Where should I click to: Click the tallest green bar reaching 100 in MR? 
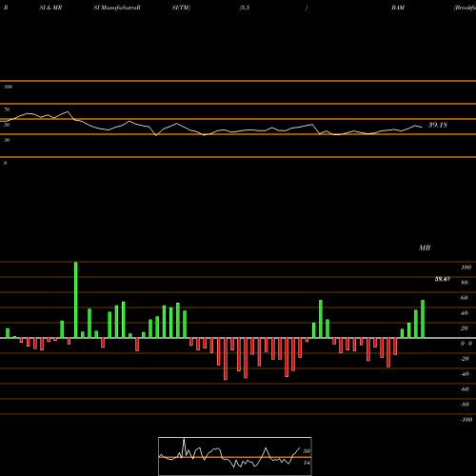(x=76, y=300)
